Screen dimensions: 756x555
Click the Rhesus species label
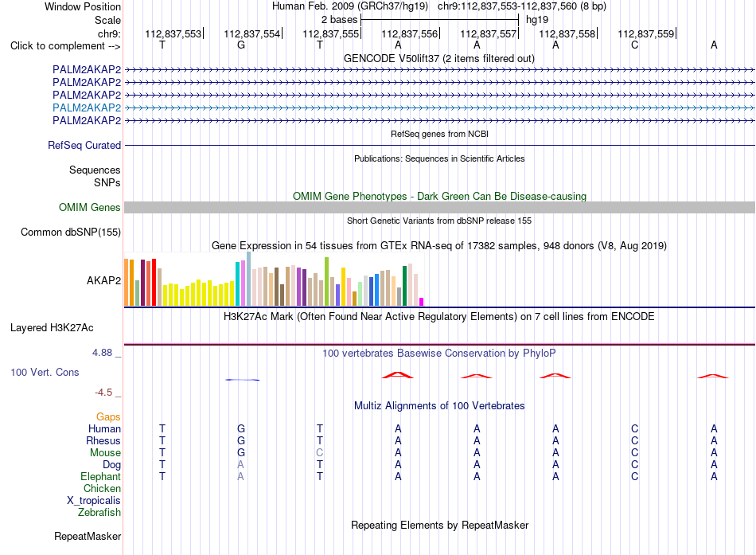(103, 440)
